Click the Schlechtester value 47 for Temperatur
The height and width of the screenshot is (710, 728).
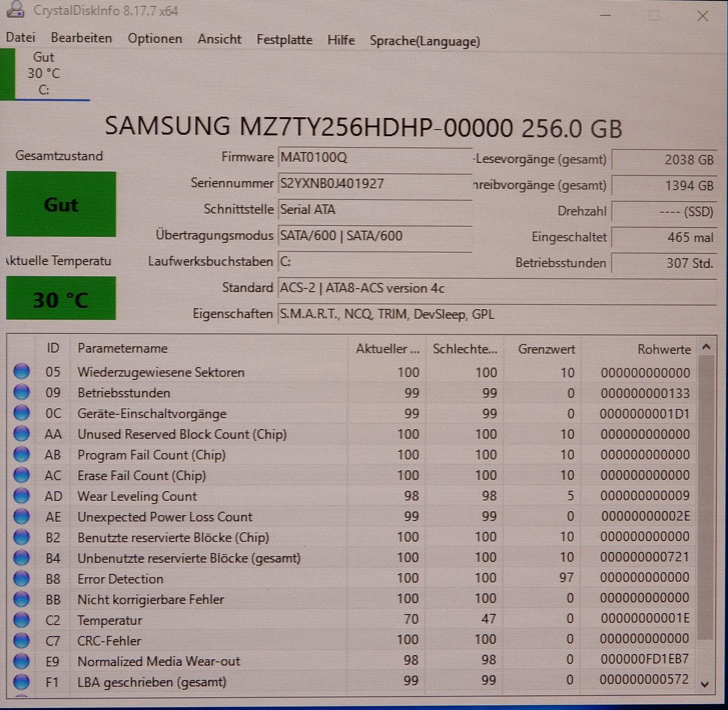tap(489, 619)
